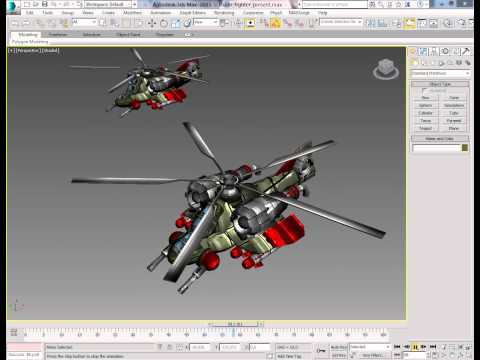Collapse the Object Type rollout
The height and width of the screenshot is (360, 480).
pos(440,84)
